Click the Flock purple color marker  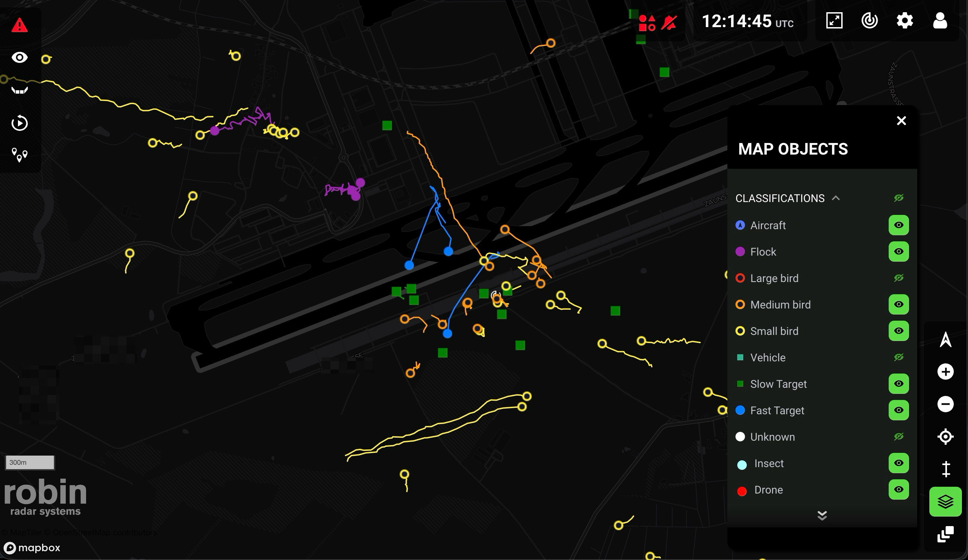click(741, 252)
